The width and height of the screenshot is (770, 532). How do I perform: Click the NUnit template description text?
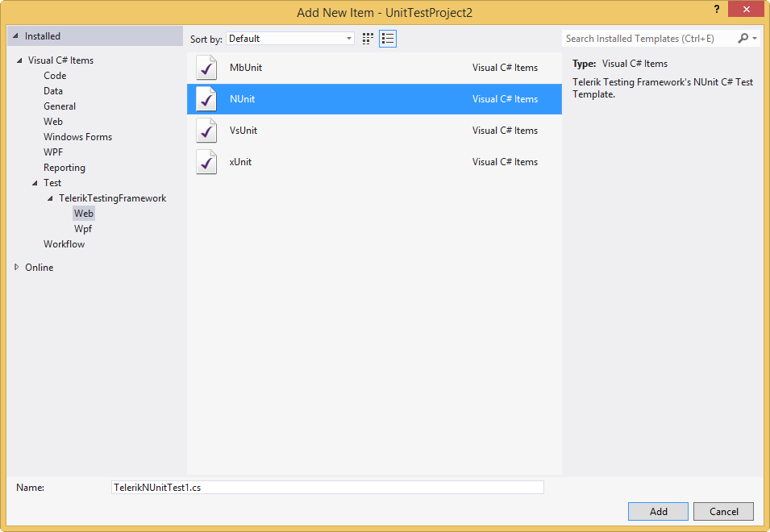[663, 89]
